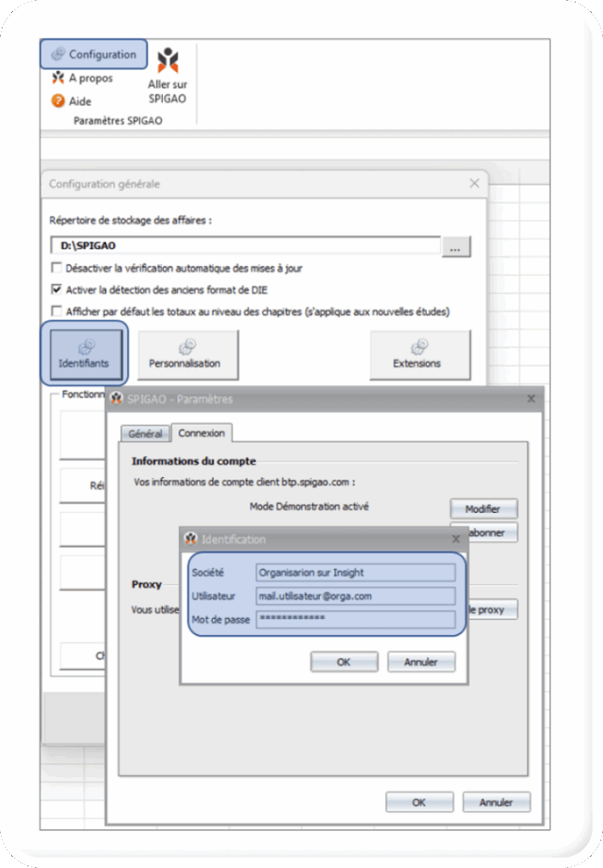Image resolution: width=603 pixels, height=868 pixels.
Task: Select the Connexion tab
Action: point(201,433)
